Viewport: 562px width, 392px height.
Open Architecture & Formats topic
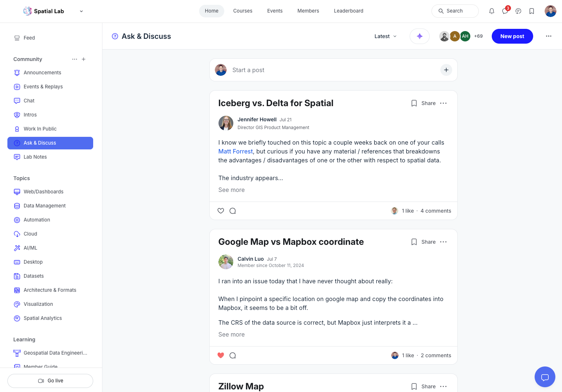(x=50, y=290)
